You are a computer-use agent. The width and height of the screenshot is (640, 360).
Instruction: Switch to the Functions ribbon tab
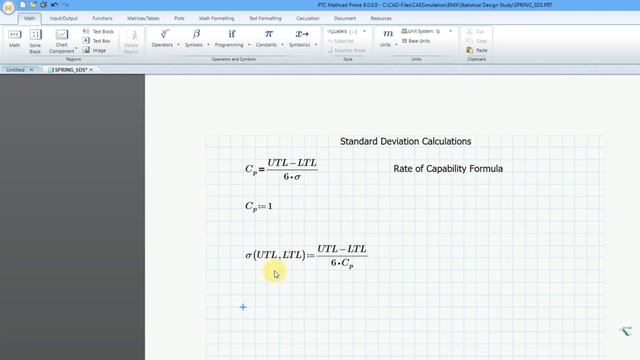pos(102,18)
